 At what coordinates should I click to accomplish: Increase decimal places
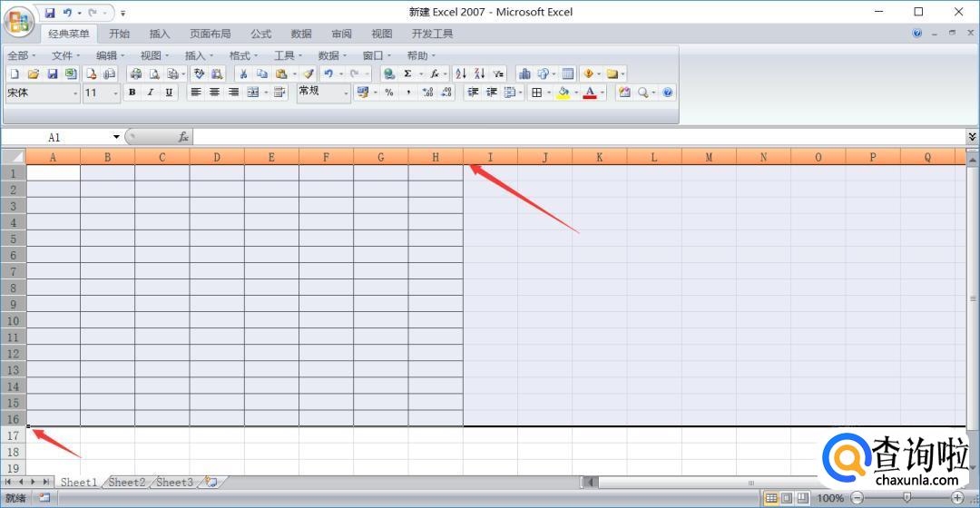coord(427,93)
